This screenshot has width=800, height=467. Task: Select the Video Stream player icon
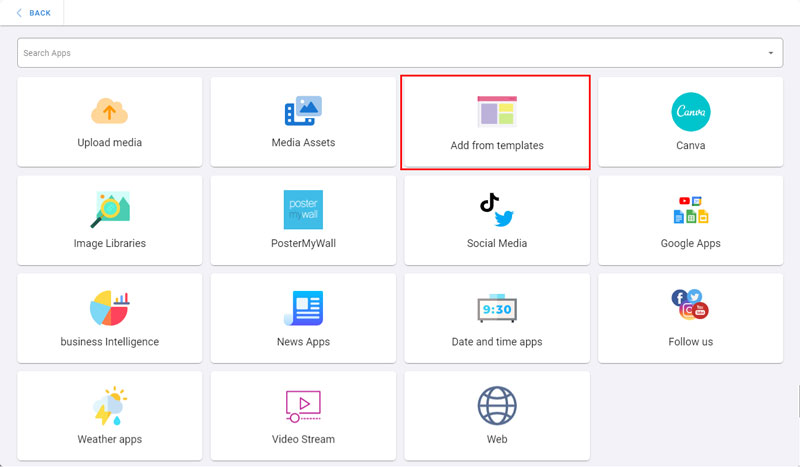(x=303, y=405)
